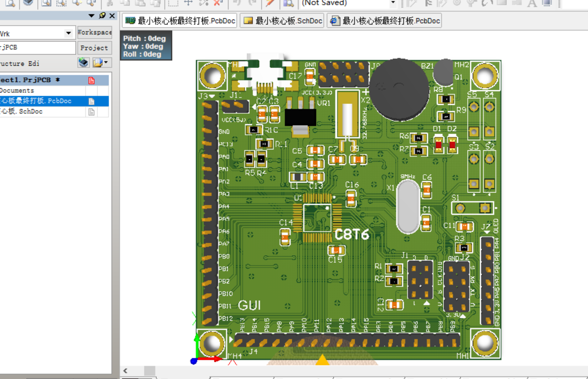Viewport: 588px width, 379px height.
Task: Click the C8T6 silkscreen text on board
Action: click(x=352, y=234)
